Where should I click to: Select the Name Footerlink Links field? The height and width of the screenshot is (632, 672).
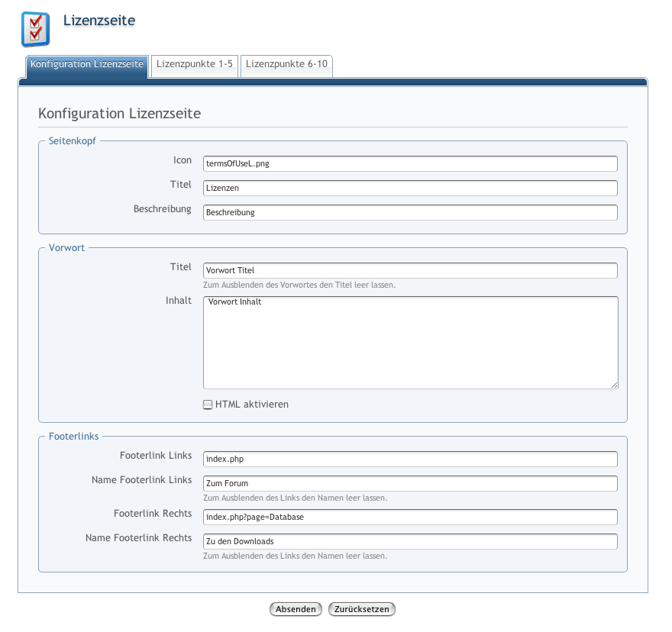coord(409,483)
